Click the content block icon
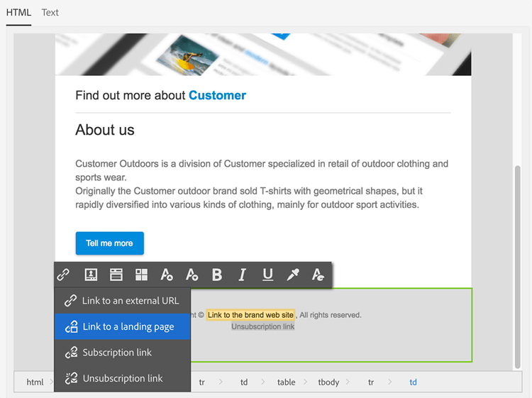This screenshot has width=532, height=398. point(116,275)
